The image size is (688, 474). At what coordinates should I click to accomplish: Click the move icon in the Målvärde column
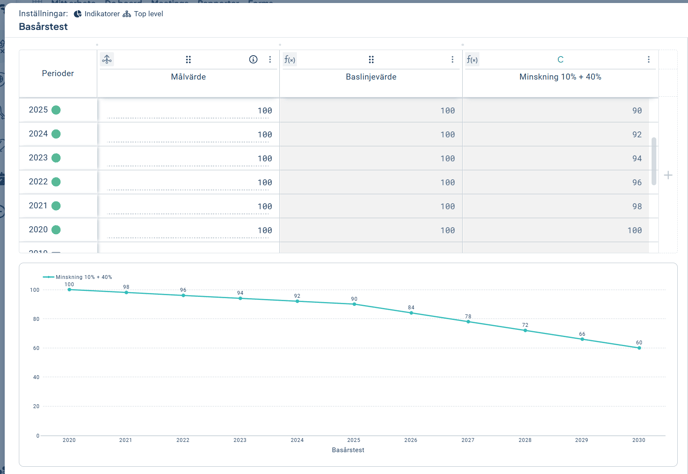[107, 60]
